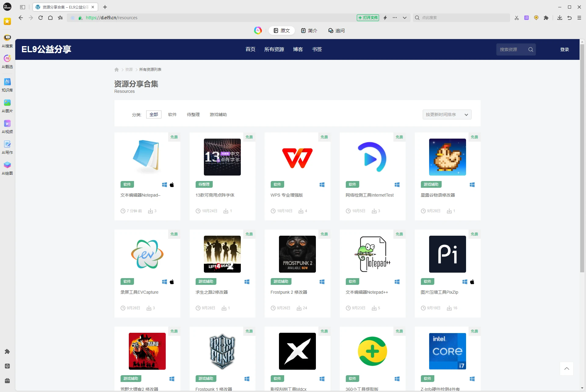The width and height of the screenshot is (586, 392).
Task: Filter resources by 待整理 category
Action: [x=193, y=114]
